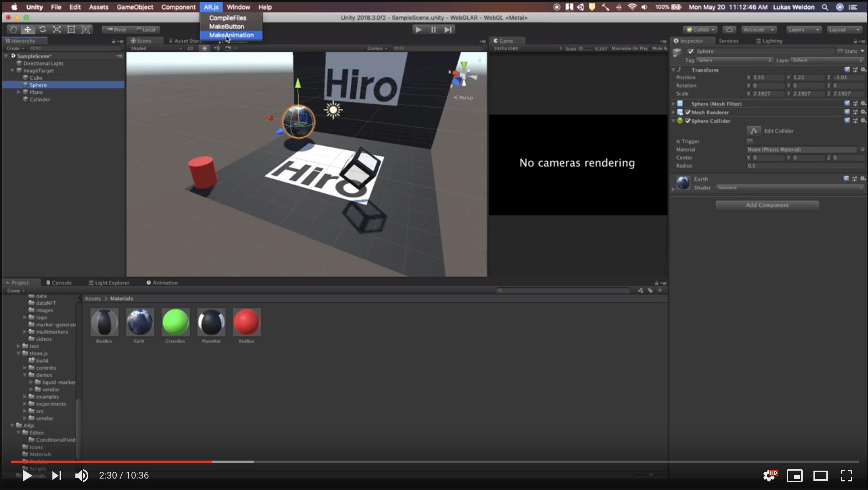Viewport: 868px width, 490px height.
Task: Select the Earth material thumbnail
Action: tap(139, 322)
